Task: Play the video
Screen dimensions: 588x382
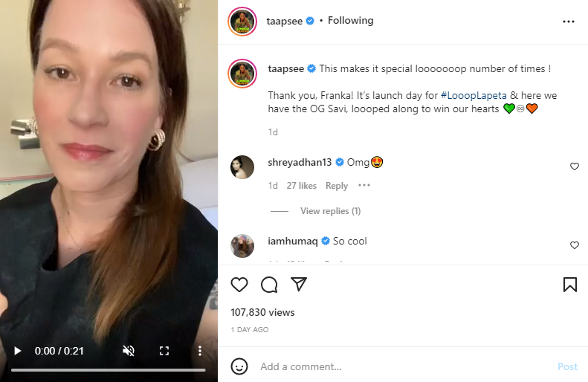Action: click(x=18, y=351)
